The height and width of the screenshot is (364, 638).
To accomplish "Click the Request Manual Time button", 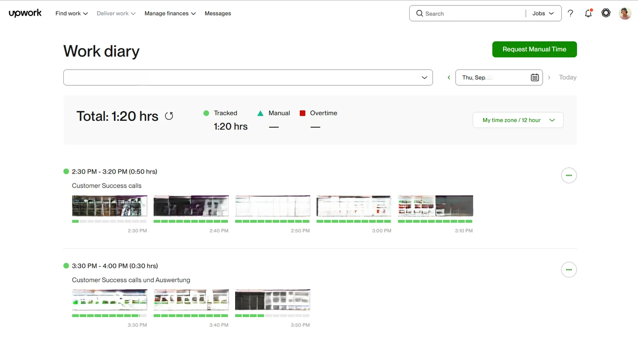I will [535, 49].
